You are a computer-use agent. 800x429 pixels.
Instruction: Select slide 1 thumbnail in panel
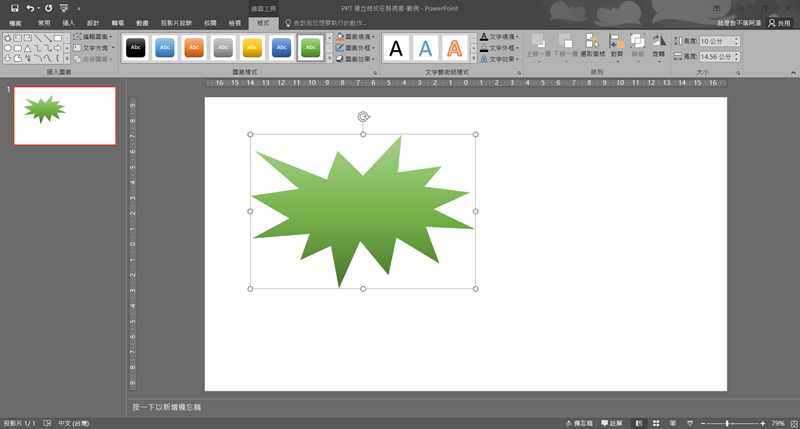coord(64,115)
